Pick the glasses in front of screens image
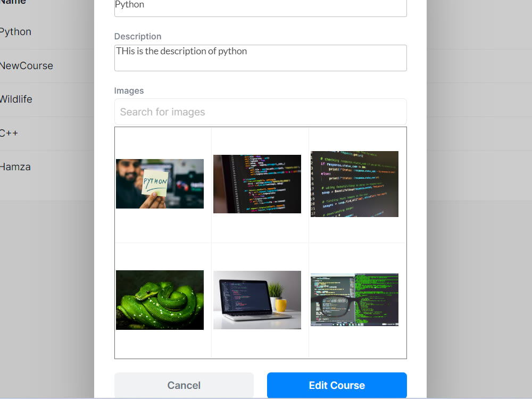Screen dimensions: 532x399 [354, 300]
